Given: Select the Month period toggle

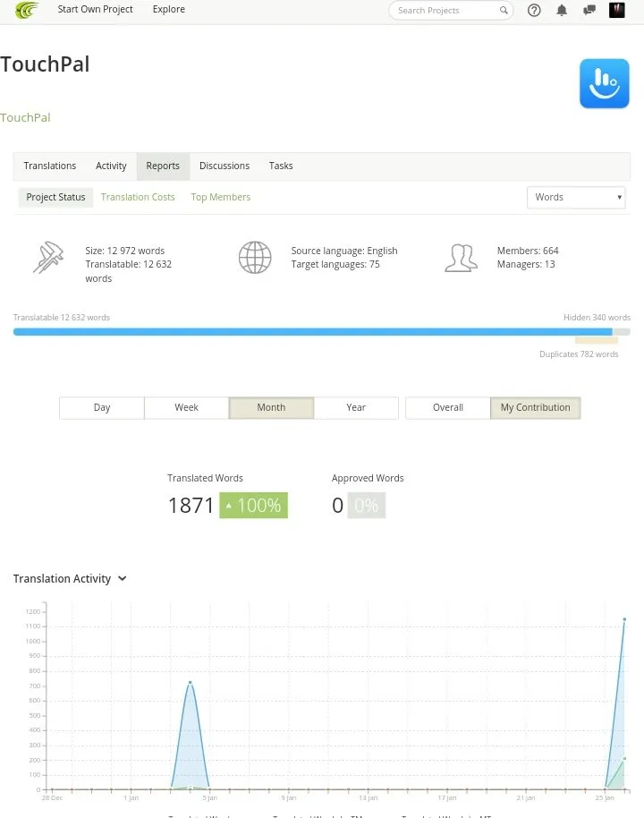Looking at the screenshot, I should pos(271,407).
